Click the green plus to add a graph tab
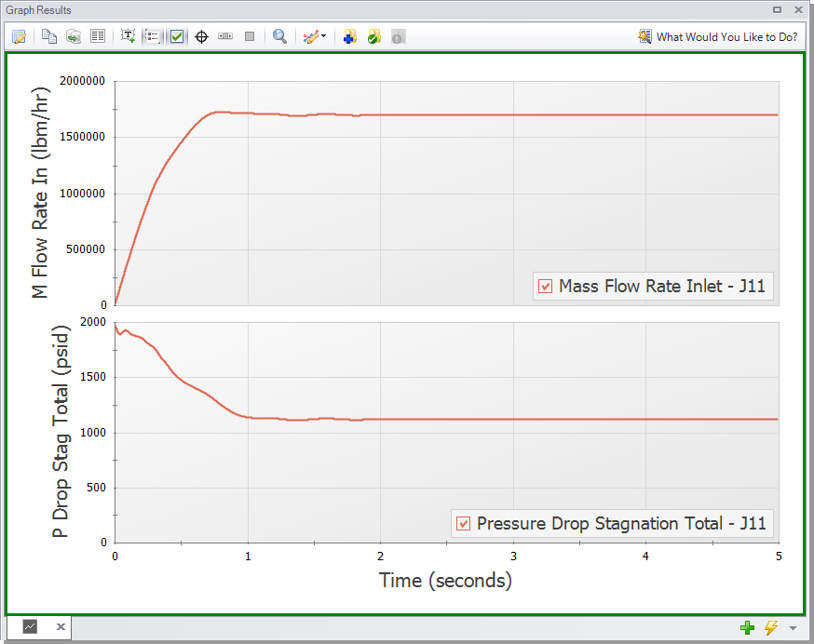This screenshot has width=814, height=644. (x=747, y=628)
